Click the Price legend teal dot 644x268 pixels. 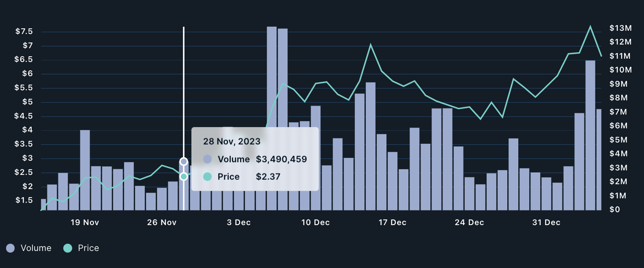[68, 248]
